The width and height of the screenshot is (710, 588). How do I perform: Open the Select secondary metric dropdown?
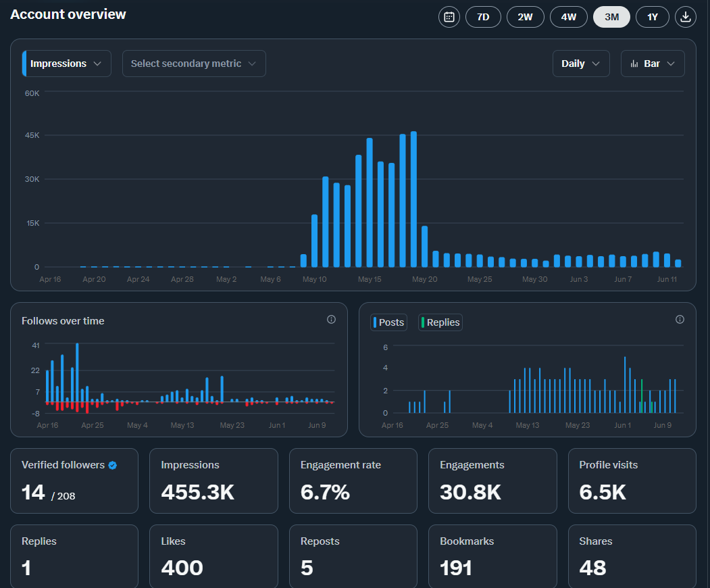click(194, 64)
